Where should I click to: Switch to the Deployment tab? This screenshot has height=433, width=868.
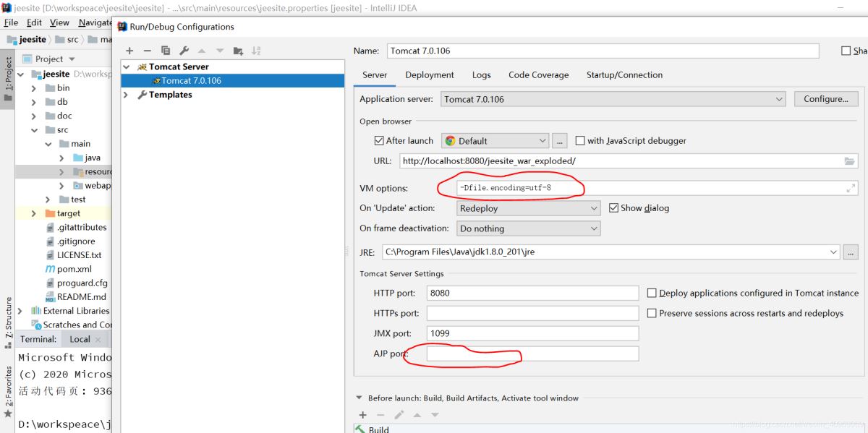[x=429, y=75]
